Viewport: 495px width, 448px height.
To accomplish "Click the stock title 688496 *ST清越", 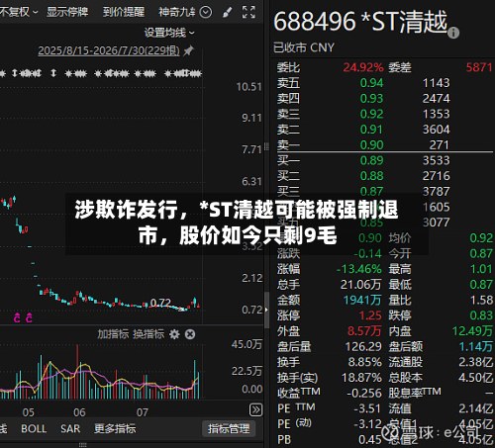I will (x=360, y=22).
